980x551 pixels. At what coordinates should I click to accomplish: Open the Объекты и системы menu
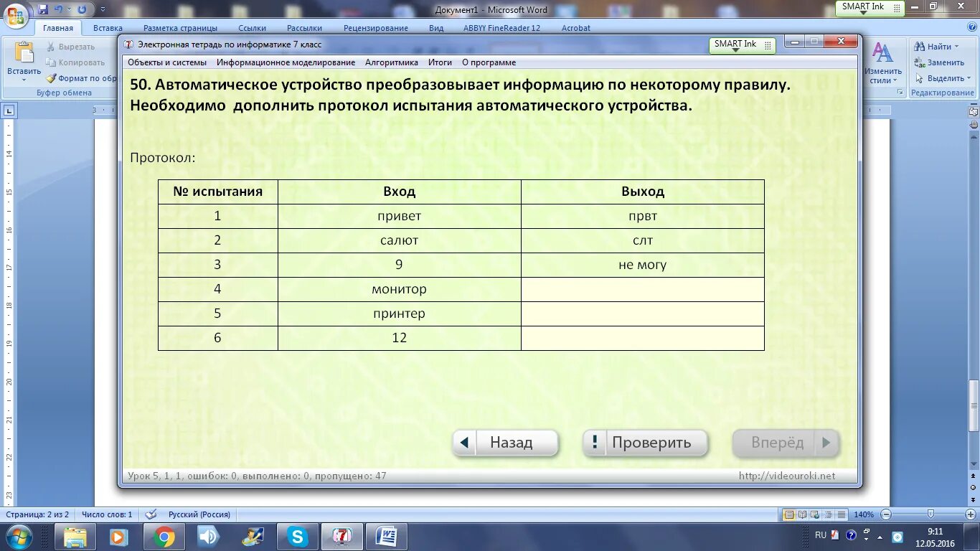pos(167,62)
